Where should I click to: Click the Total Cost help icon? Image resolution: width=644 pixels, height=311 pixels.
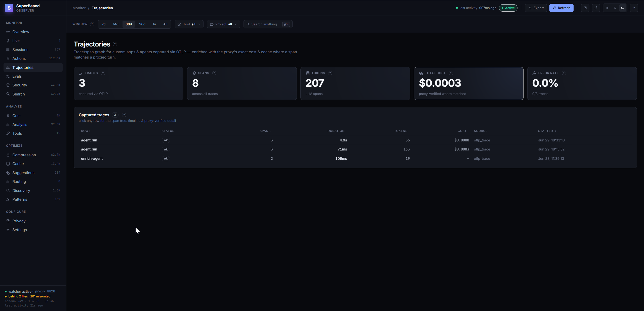click(x=451, y=73)
